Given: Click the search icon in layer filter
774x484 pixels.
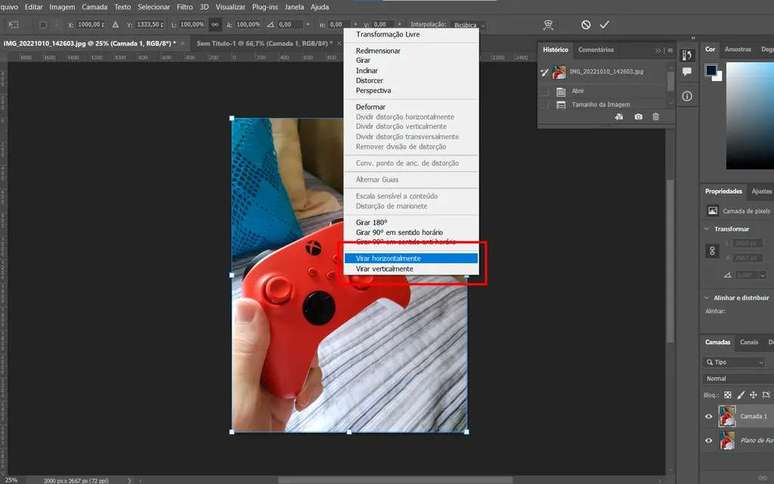Looking at the screenshot, I should (x=709, y=362).
